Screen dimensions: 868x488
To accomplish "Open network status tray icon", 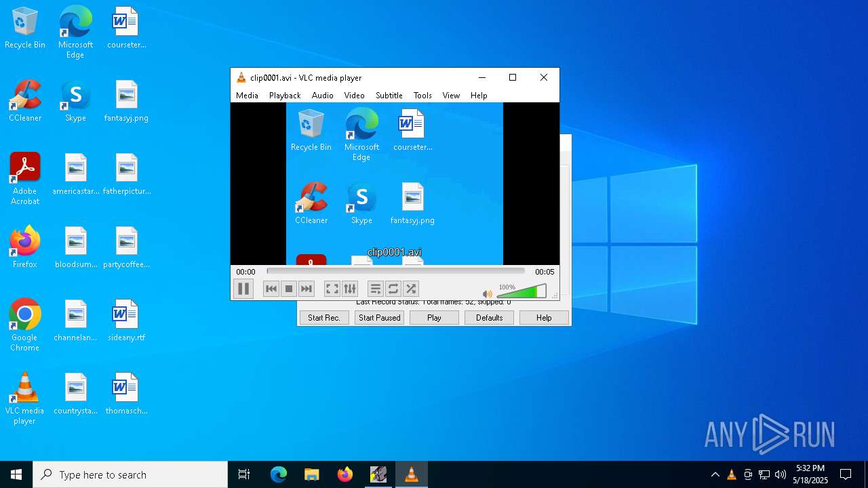I will [x=764, y=474].
